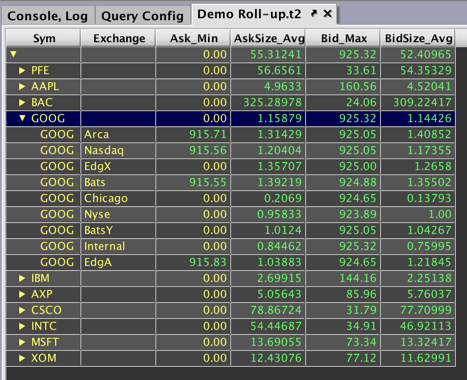Click the Bid_Max value 33.61

(x=361, y=70)
